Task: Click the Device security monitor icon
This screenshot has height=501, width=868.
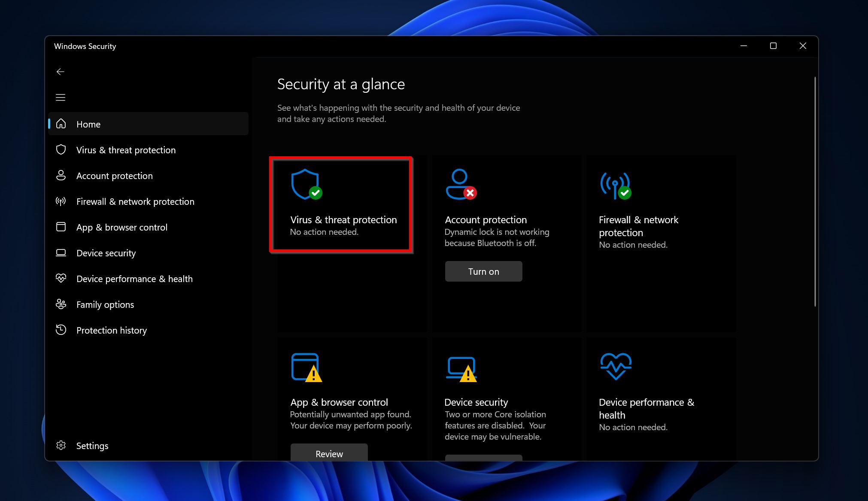Action: pos(461,366)
